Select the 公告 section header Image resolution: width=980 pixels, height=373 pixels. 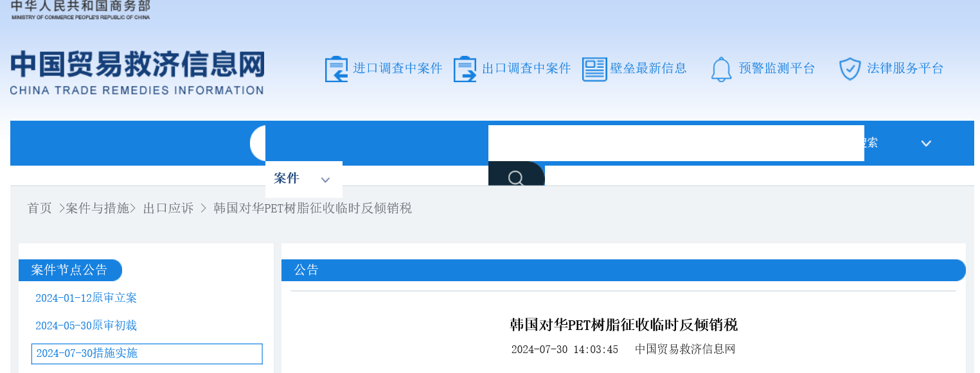click(x=623, y=270)
